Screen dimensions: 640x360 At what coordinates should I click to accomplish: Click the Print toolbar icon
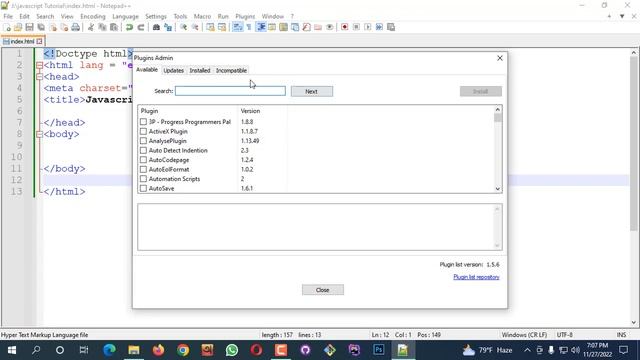(76, 27)
